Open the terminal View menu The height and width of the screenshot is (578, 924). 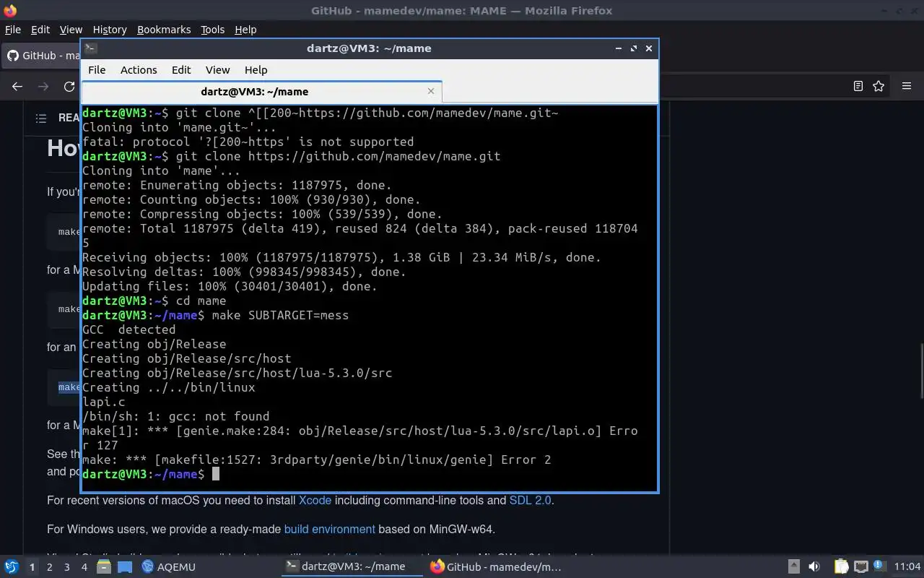coord(217,70)
